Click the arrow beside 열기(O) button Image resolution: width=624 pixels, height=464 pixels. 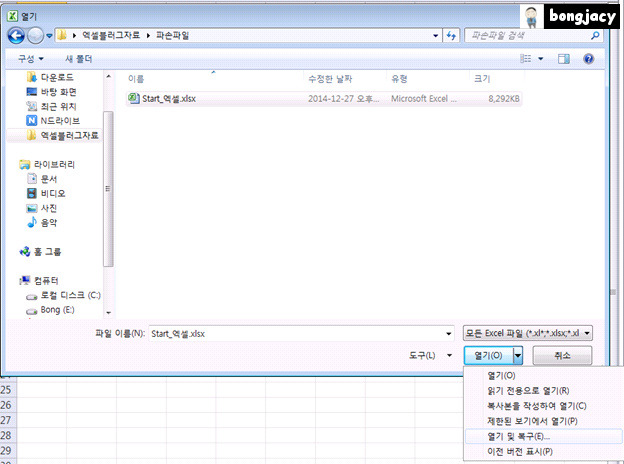click(x=518, y=355)
